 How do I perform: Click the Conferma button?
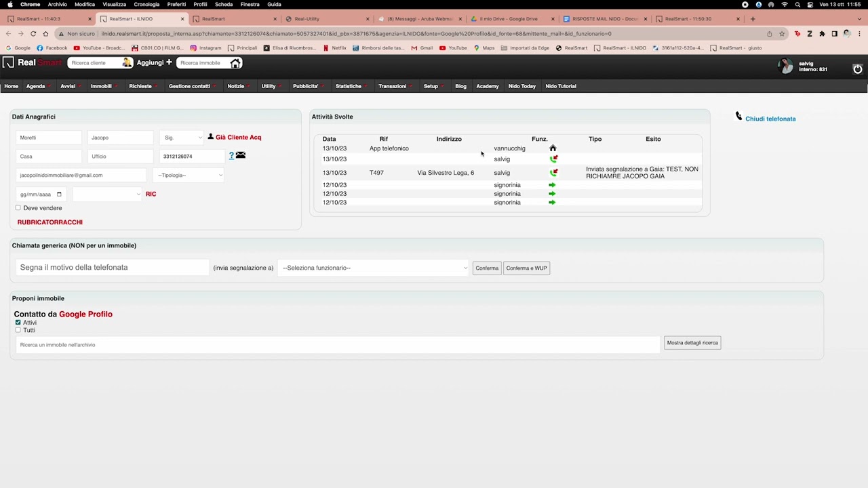[487, 268]
